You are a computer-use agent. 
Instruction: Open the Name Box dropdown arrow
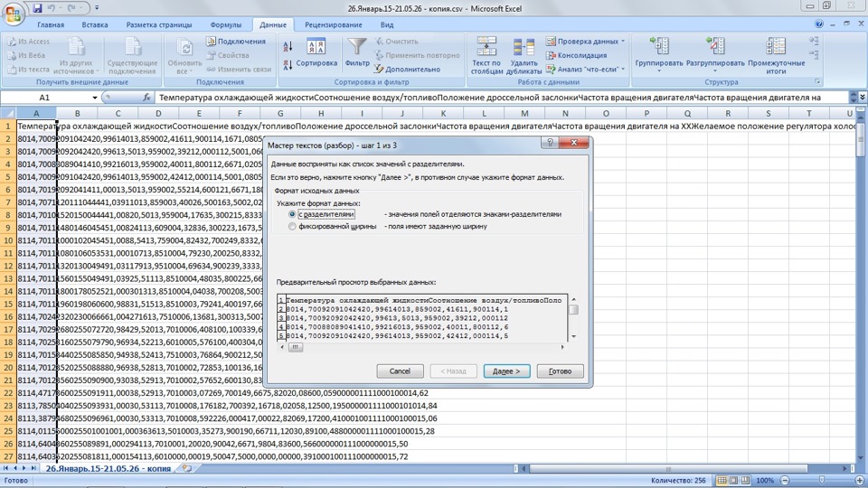(x=95, y=98)
